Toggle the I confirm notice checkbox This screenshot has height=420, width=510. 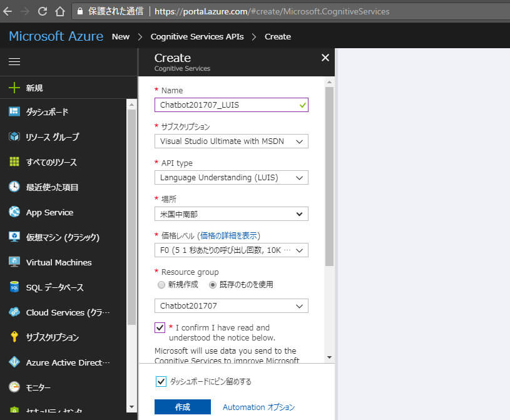tap(160, 327)
